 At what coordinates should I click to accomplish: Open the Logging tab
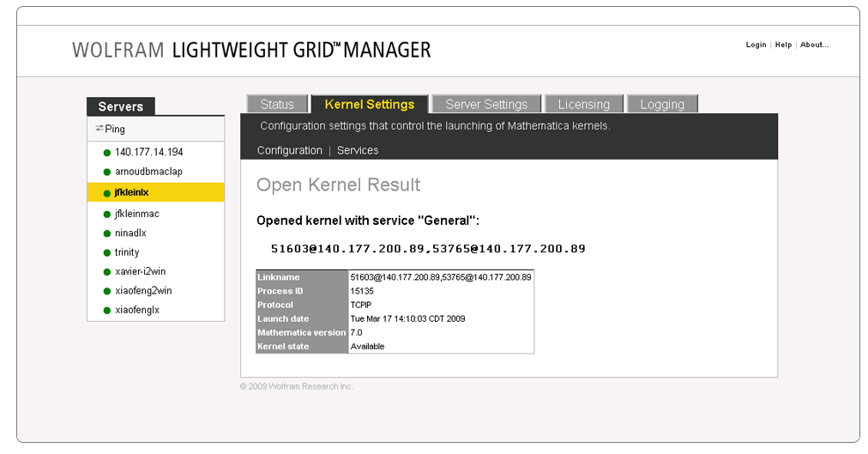pyautogui.click(x=662, y=104)
